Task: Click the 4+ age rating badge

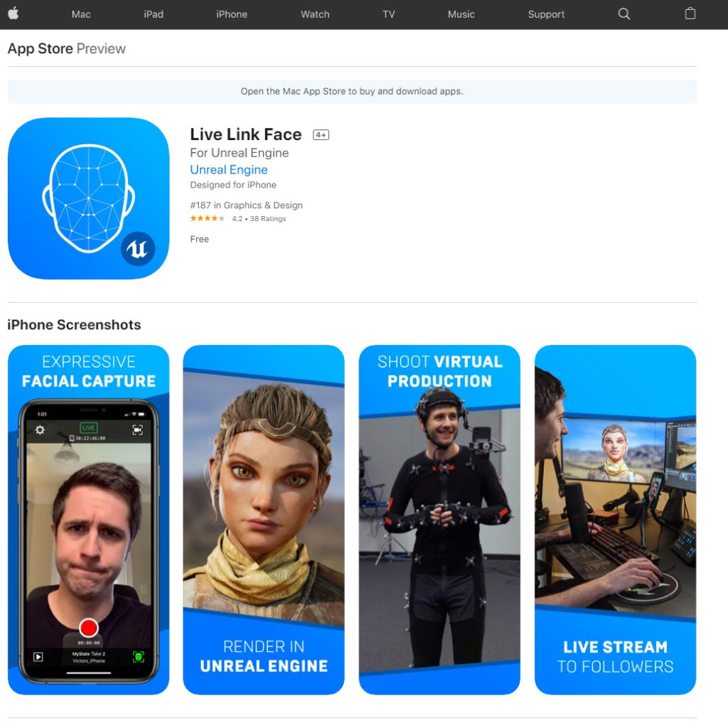Action: pyautogui.click(x=320, y=134)
